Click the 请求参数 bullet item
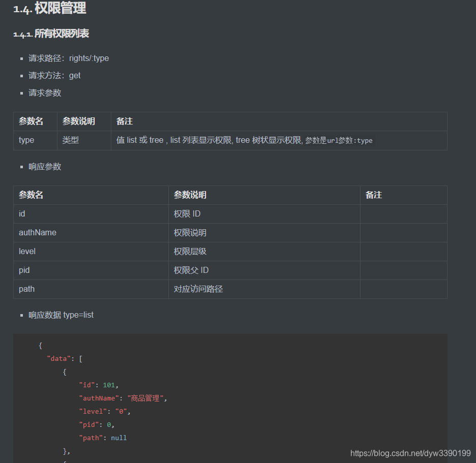The image size is (476, 463). [44, 92]
